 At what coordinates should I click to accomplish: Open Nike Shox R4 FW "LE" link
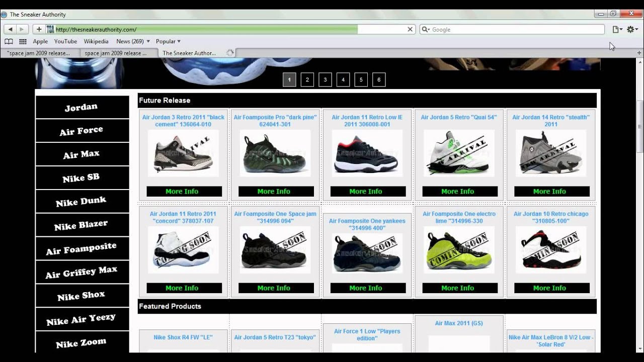coord(183,337)
